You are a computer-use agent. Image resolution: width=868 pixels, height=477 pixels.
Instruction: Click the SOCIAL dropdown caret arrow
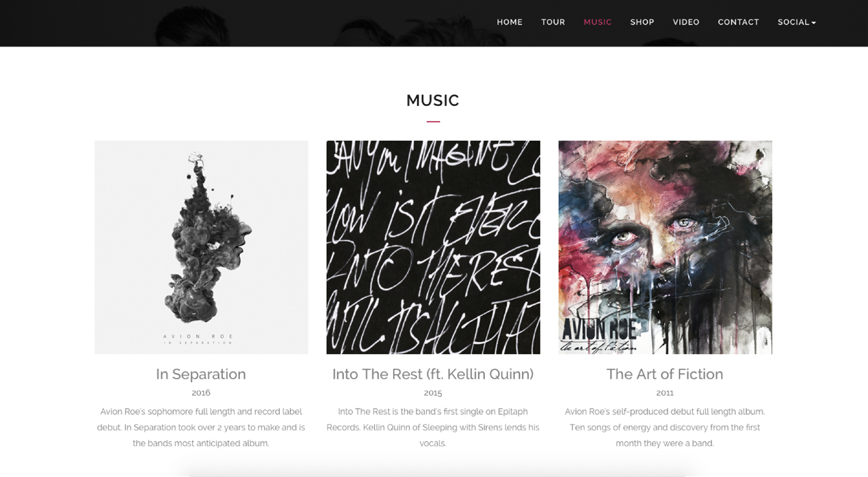coord(813,23)
